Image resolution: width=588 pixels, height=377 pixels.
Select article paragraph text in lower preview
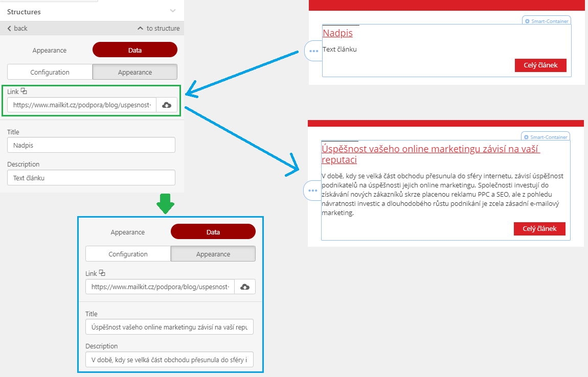pyautogui.click(x=442, y=194)
